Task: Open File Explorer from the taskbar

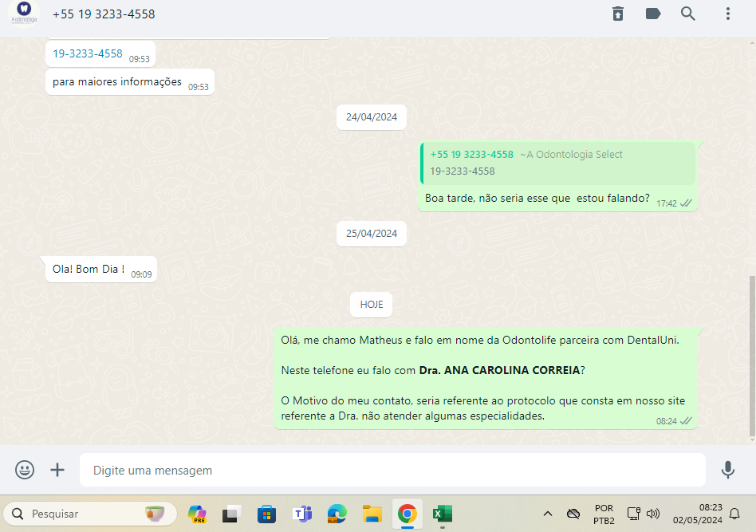Action: [372, 514]
